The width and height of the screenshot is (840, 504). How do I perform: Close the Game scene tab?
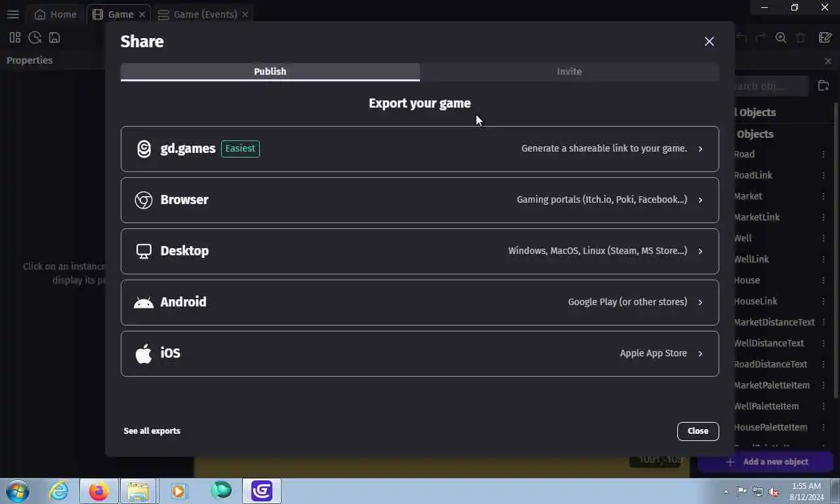click(x=142, y=14)
